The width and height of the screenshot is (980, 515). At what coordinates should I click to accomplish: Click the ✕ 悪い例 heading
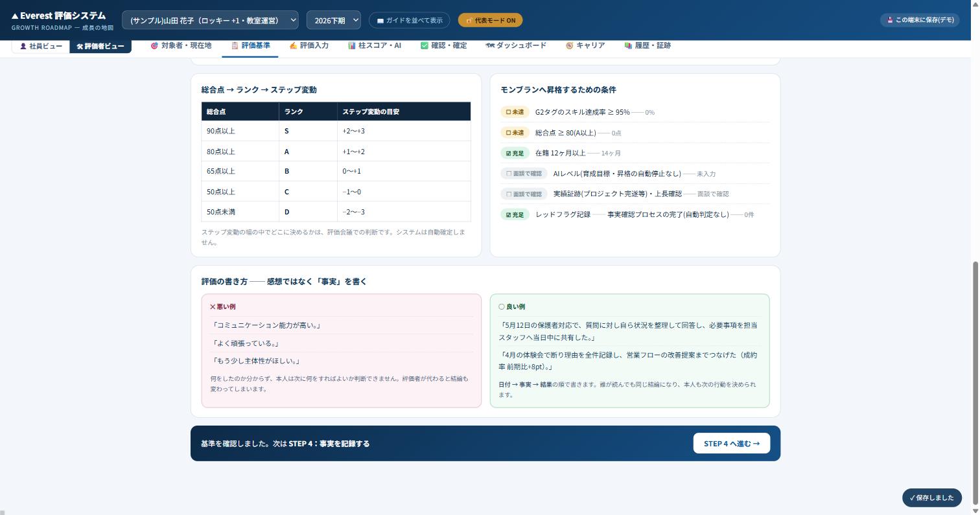(222, 306)
